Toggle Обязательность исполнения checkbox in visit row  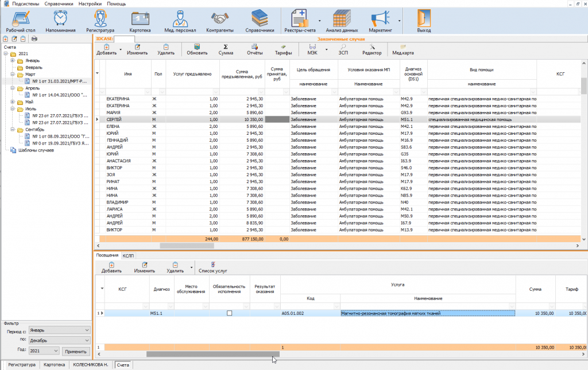click(230, 313)
